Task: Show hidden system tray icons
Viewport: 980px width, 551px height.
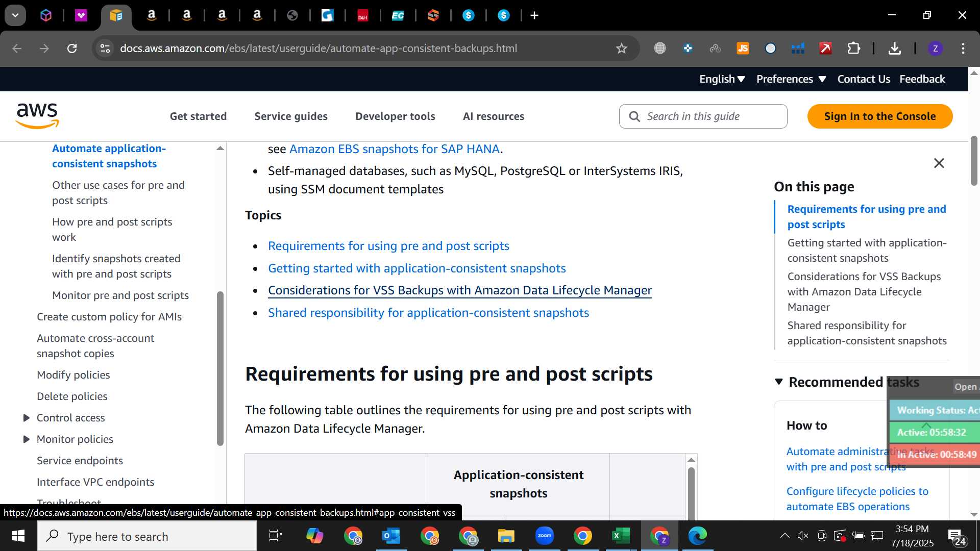Action: click(785, 536)
